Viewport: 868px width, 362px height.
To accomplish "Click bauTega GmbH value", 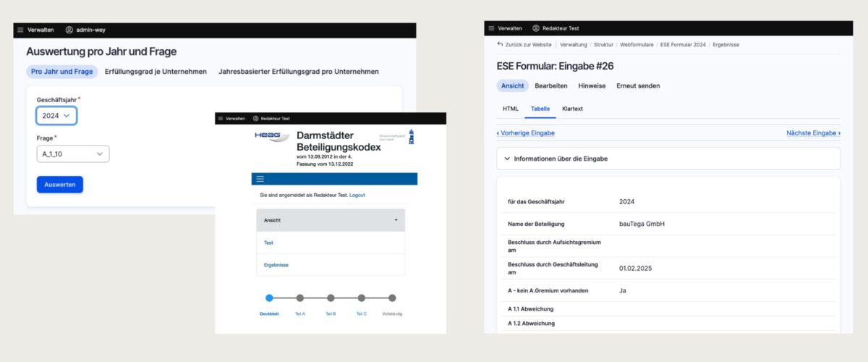I will (x=642, y=224).
